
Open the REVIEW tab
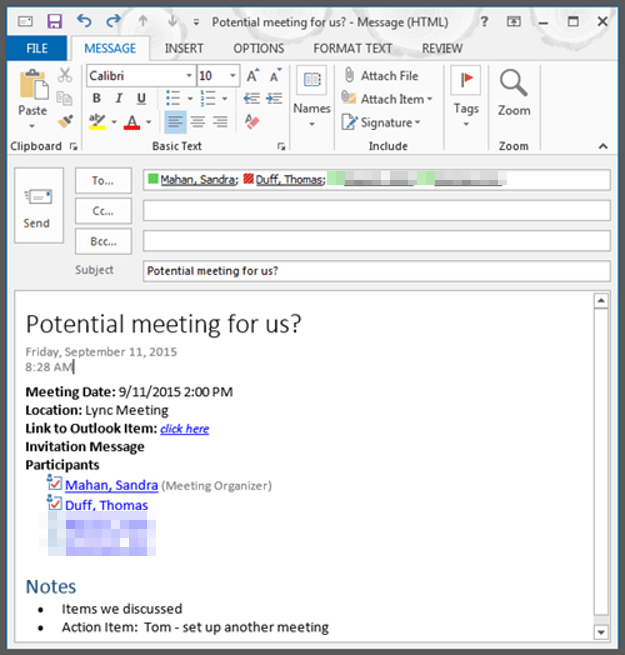point(442,48)
